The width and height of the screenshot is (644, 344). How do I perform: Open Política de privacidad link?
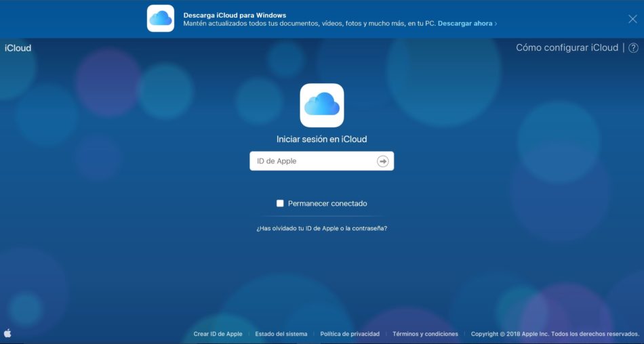(350, 334)
